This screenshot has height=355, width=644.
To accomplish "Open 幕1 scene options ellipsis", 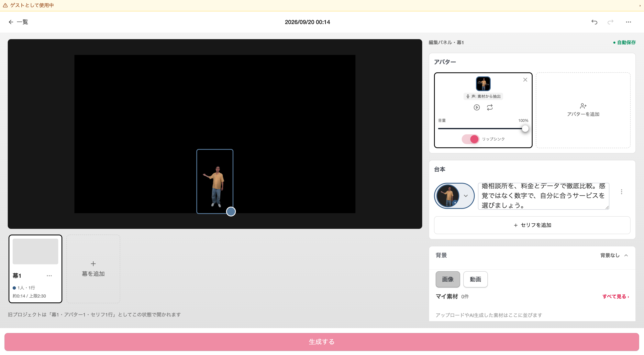I will [49, 276].
